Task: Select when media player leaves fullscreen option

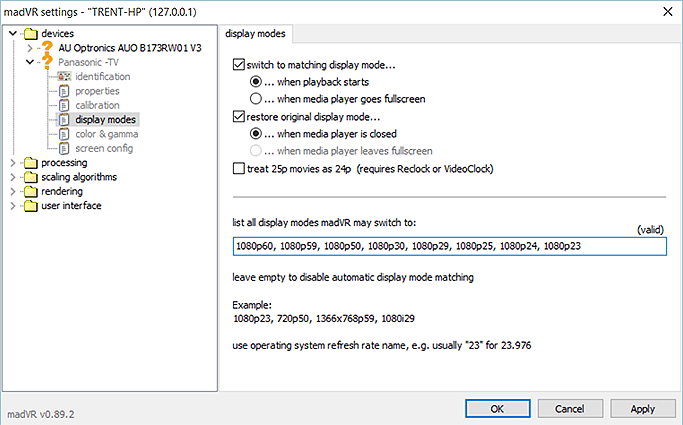Action: click(x=256, y=151)
